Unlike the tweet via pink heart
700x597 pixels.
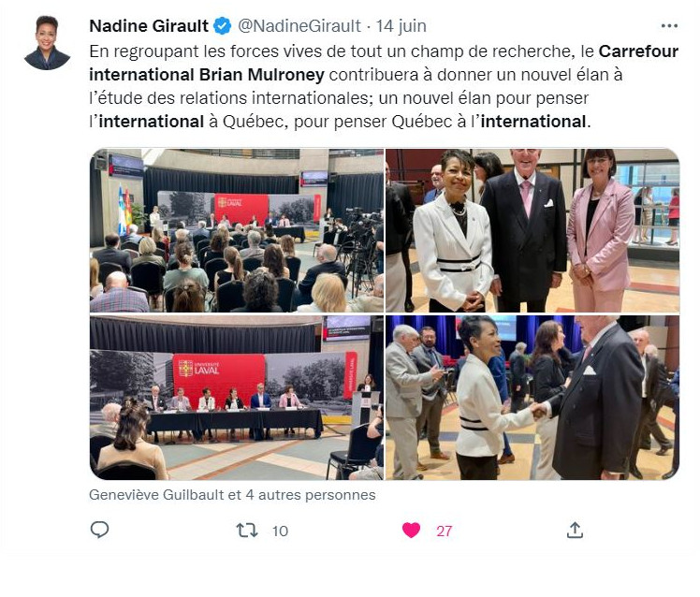pos(411,531)
